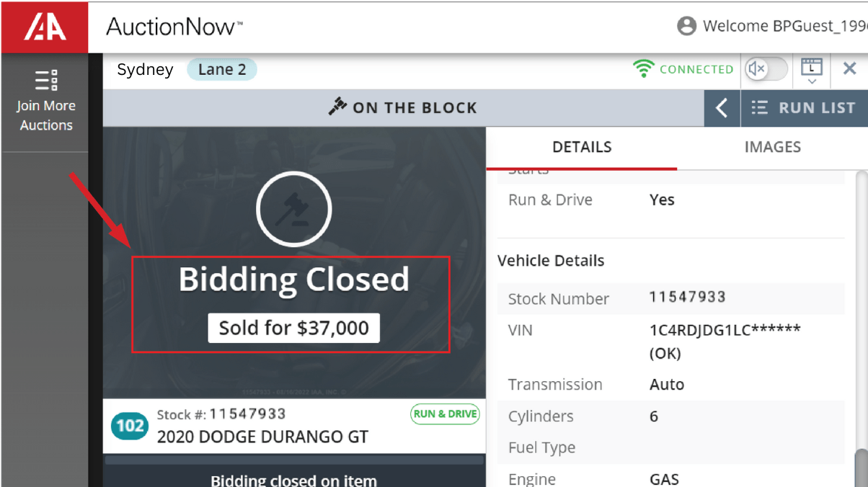Viewport: 868px width, 487px height.
Task: Open the Run List
Action: [x=804, y=108]
